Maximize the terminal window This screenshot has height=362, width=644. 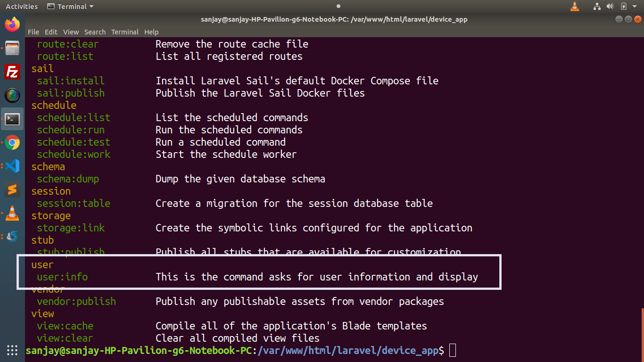[x=628, y=19]
